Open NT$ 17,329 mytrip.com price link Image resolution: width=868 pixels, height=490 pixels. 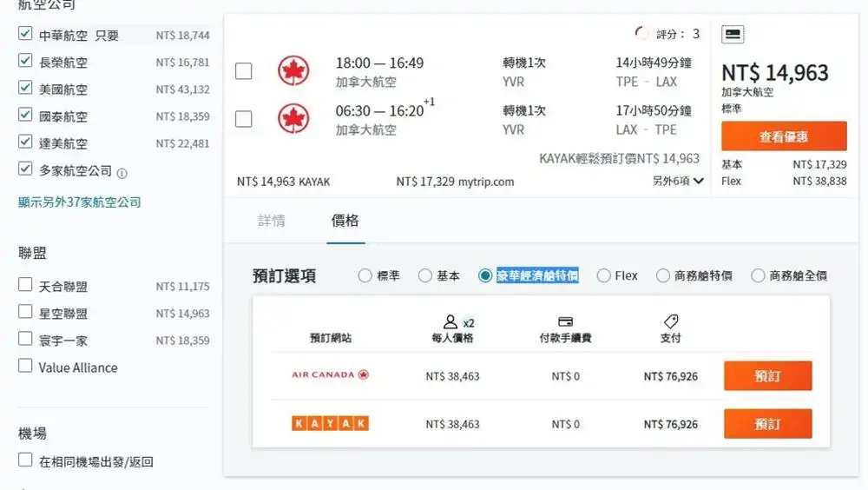click(x=455, y=182)
